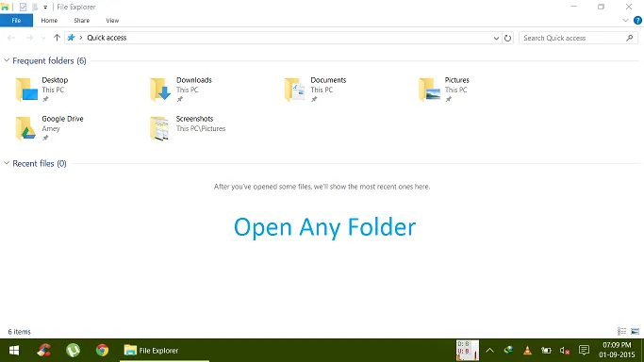Refresh the Quick access view
644x362 pixels.
(507, 38)
